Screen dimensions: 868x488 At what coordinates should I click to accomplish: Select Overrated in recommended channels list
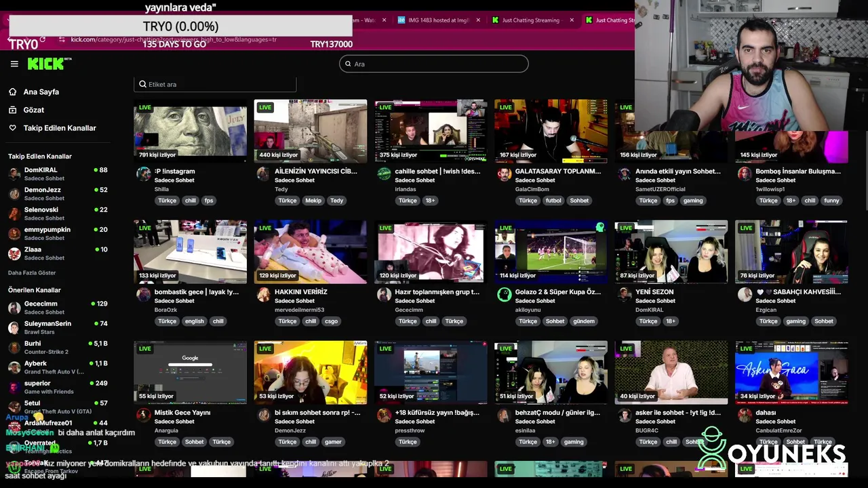click(58, 447)
